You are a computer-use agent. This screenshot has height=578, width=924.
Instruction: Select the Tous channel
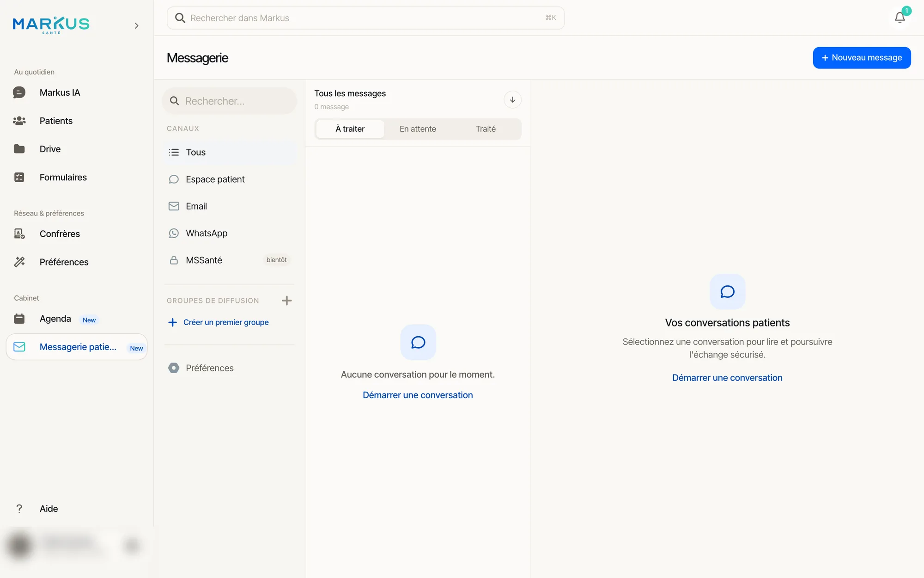click(230, 152)
